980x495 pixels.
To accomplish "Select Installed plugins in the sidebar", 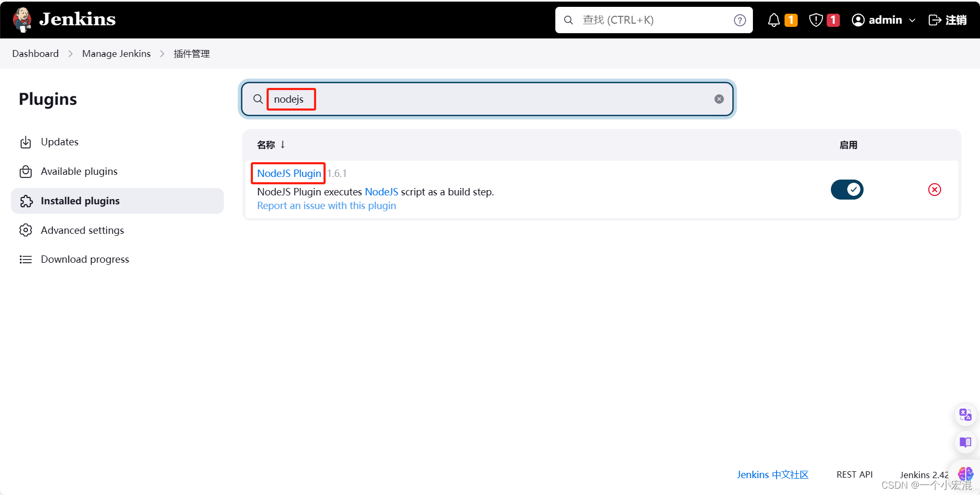I will click(x=80, y=201).
